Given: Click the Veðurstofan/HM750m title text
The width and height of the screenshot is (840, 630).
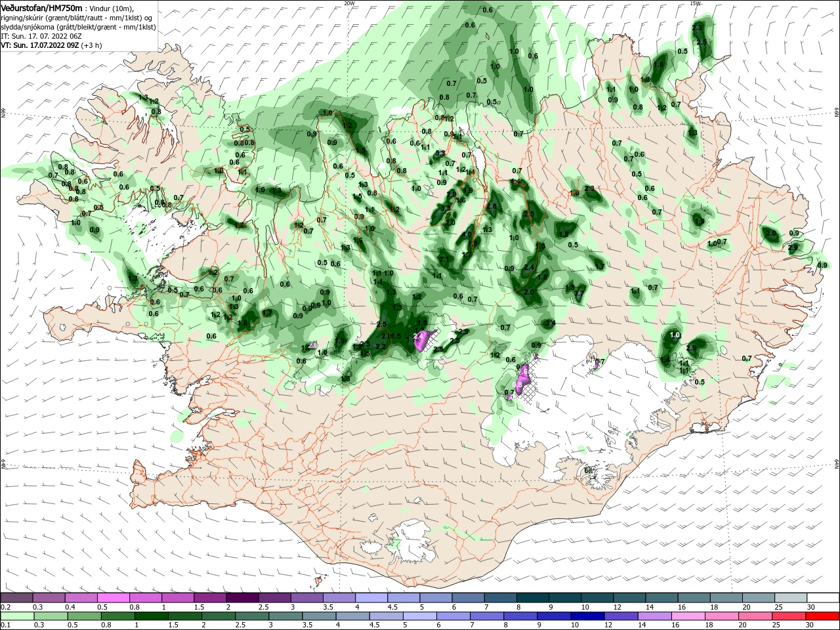Looking at the screenshot, I should click(41, 7).
